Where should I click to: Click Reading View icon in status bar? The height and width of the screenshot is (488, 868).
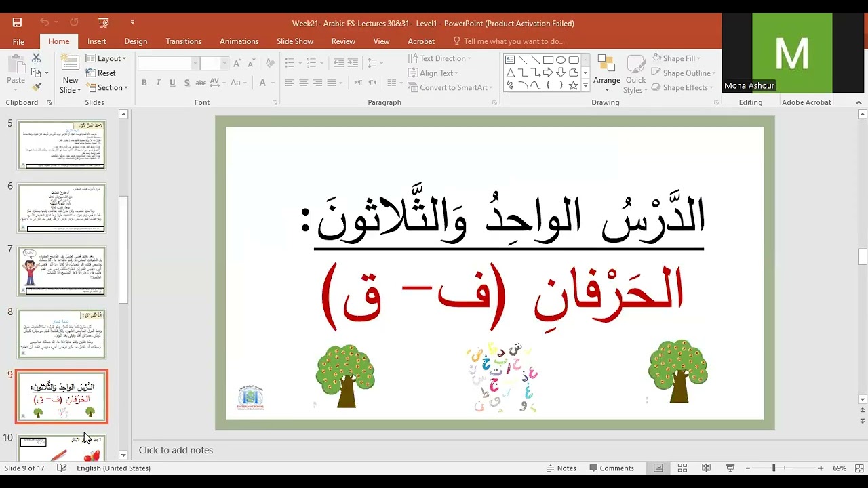pyautogui.click(x=706, y=468)
